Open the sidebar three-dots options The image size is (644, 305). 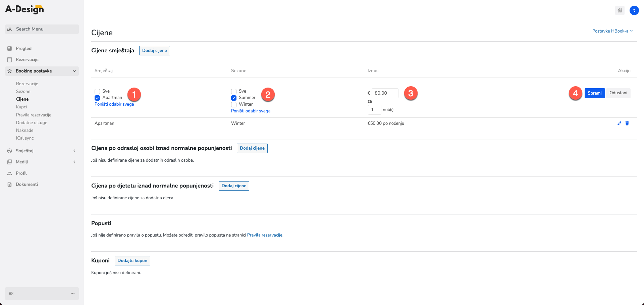coord(72,293)
